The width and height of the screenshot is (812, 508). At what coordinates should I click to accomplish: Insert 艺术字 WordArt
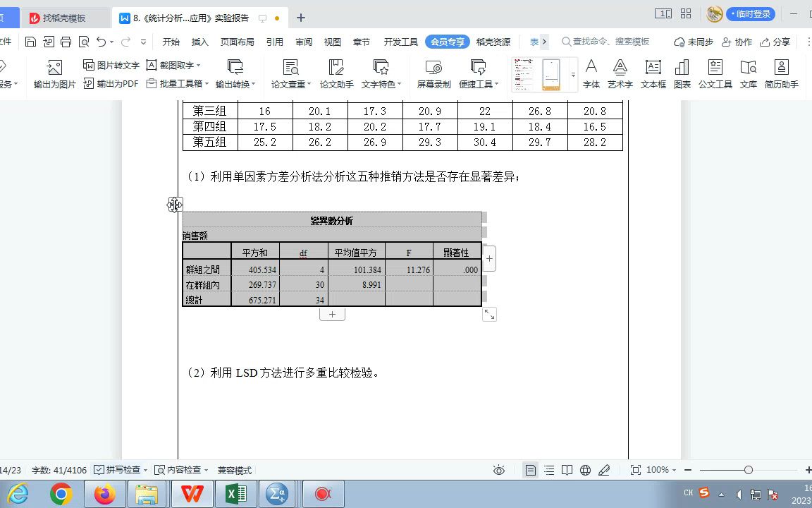[620, 73]
